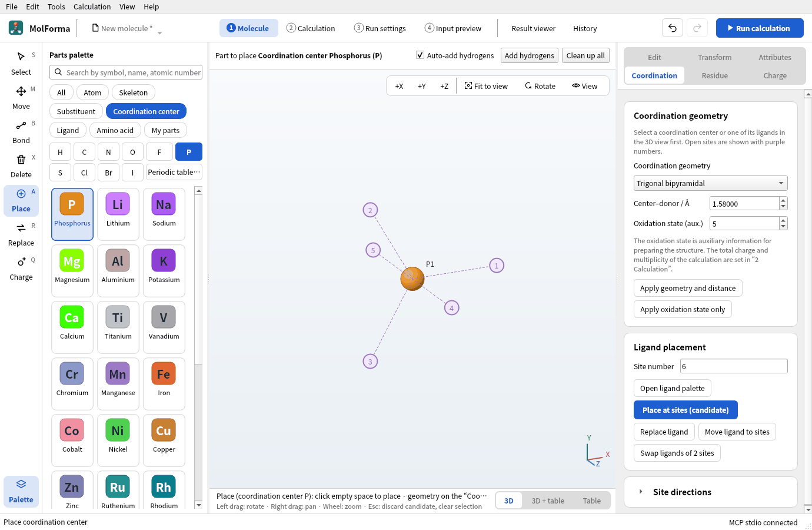Switch viewport to Table mode
The height and width of the screenshot is (530, 812).
(x=592, y=501)
